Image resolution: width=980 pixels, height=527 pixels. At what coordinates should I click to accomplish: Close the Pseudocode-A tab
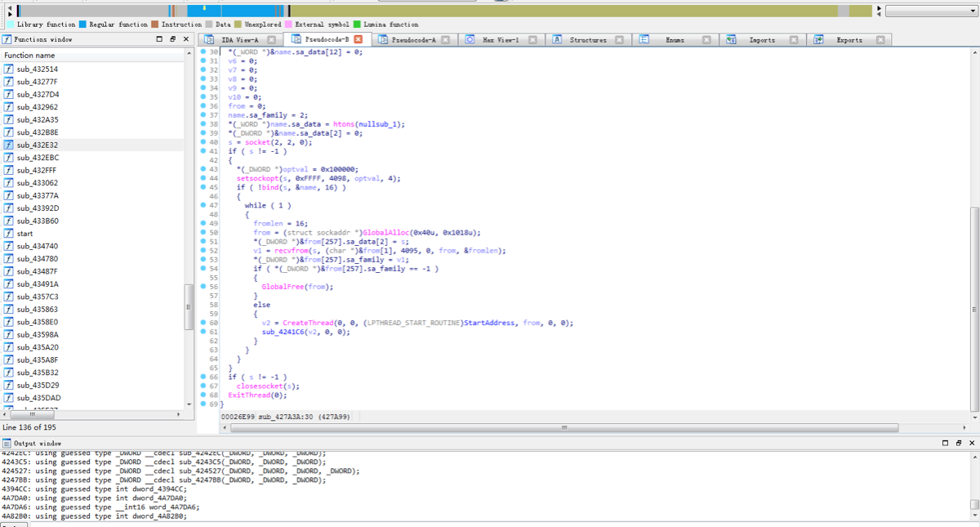coord(445,39)
